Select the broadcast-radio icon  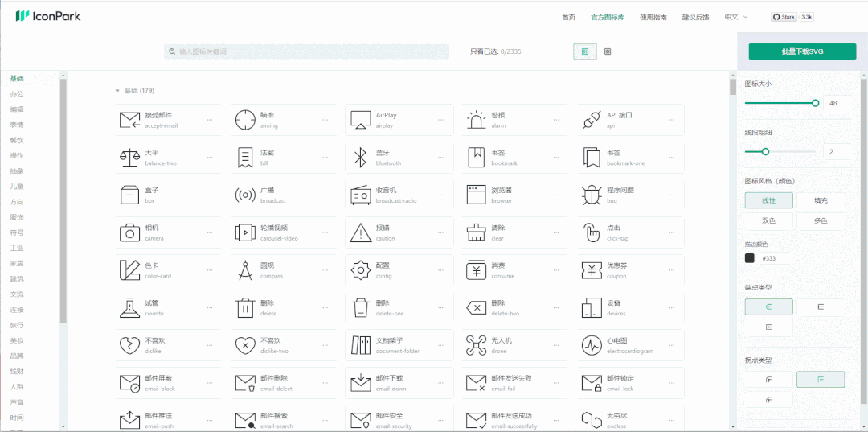coord(360,195)
